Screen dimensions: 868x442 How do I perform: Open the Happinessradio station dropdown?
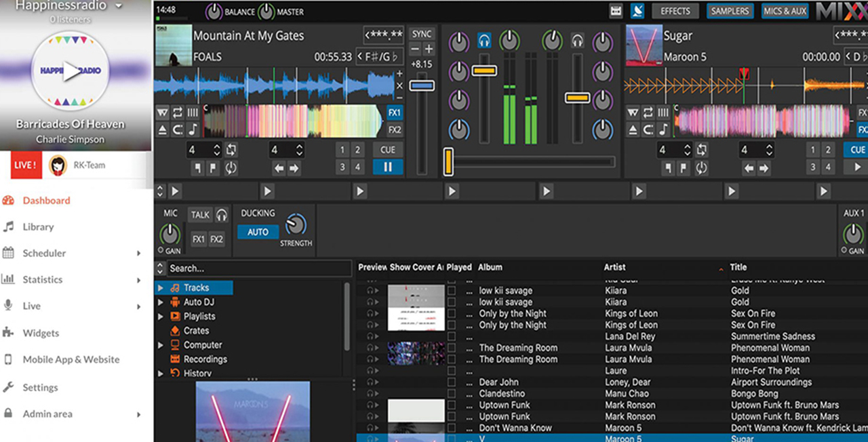(119, 5)
